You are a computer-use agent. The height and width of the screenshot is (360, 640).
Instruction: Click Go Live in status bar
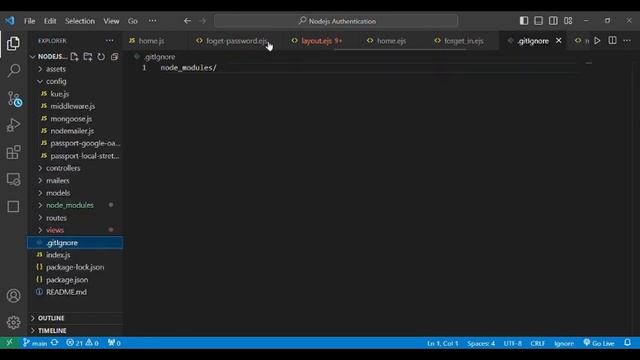pyautogui.click(x=599, y=343)
